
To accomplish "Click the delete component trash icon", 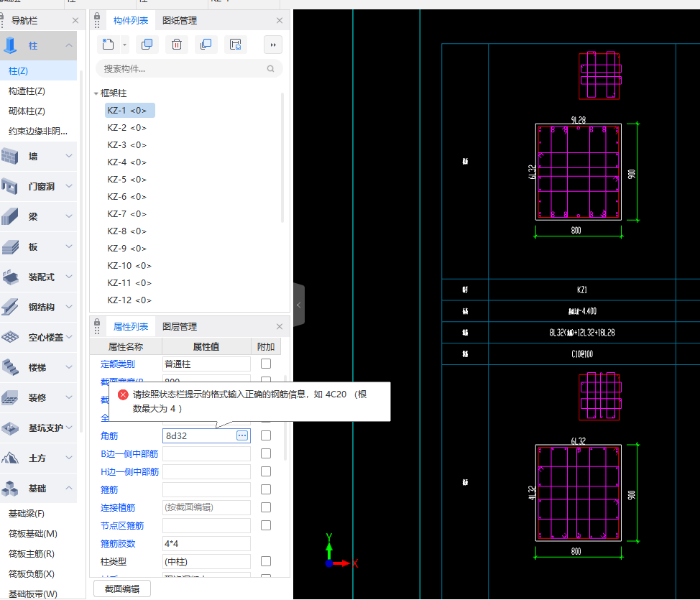I will [x=177, y=45].
